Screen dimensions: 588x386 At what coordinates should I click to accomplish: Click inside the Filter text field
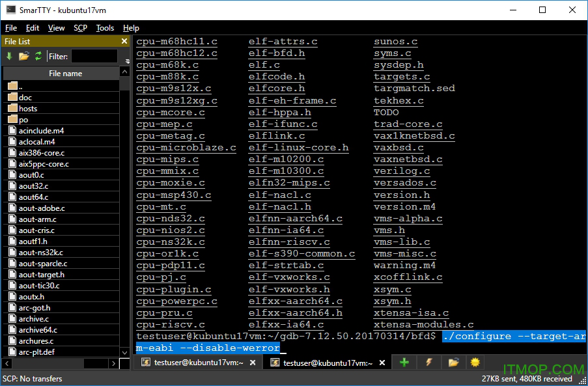[x=94, y=57]
